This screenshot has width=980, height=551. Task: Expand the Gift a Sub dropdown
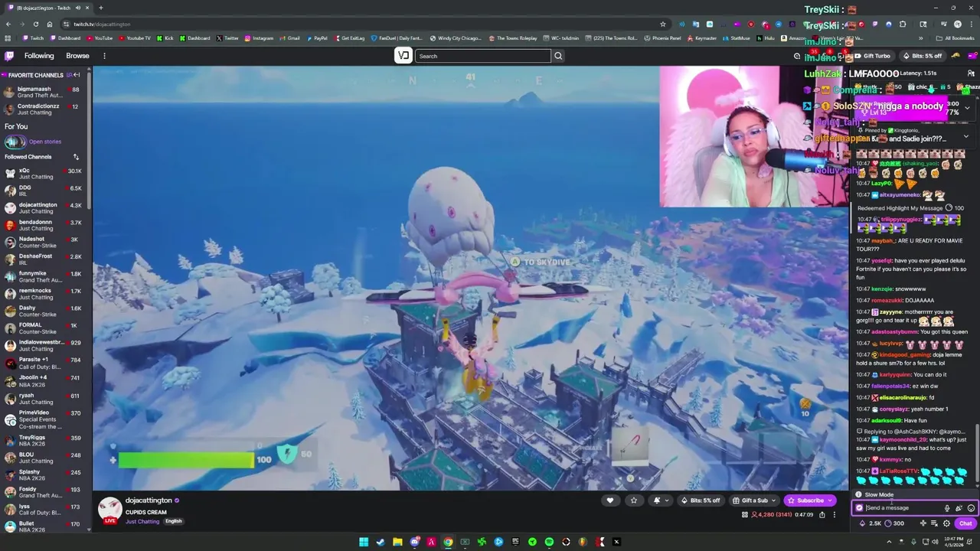(x=754, y=500)
